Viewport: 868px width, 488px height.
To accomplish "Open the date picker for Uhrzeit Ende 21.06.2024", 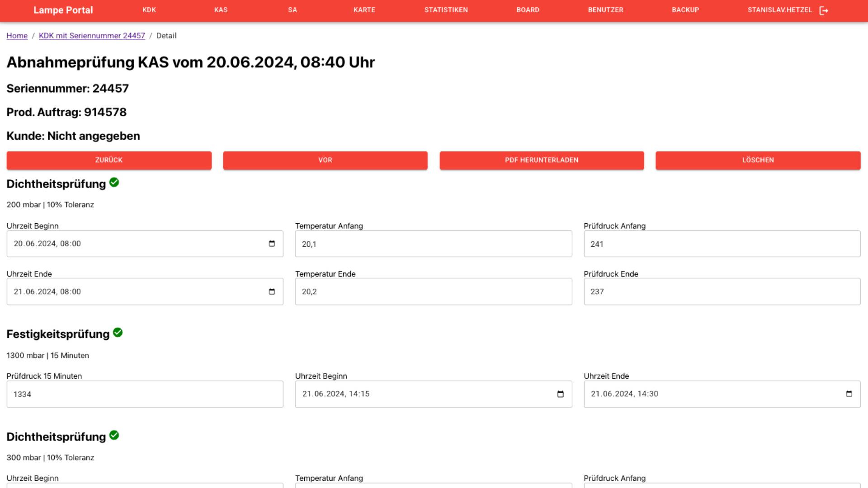I will tap(271, 291).
